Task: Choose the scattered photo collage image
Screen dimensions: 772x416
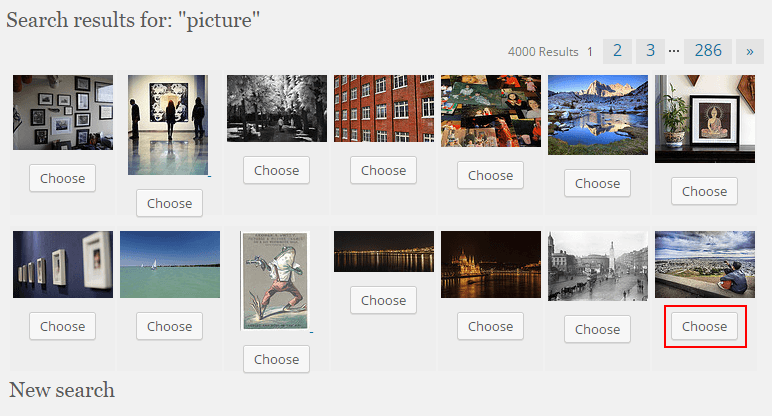Action: [x=490, y=175]
